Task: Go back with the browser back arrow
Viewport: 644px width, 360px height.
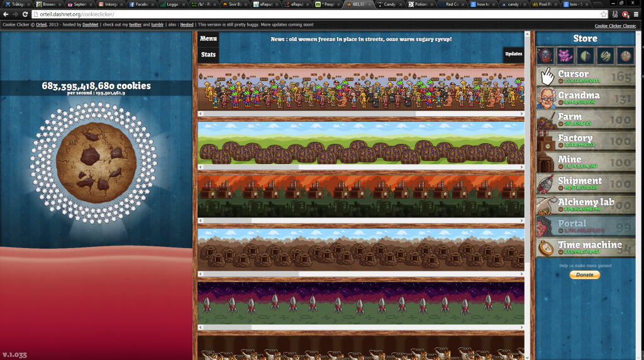Action: 6,14
